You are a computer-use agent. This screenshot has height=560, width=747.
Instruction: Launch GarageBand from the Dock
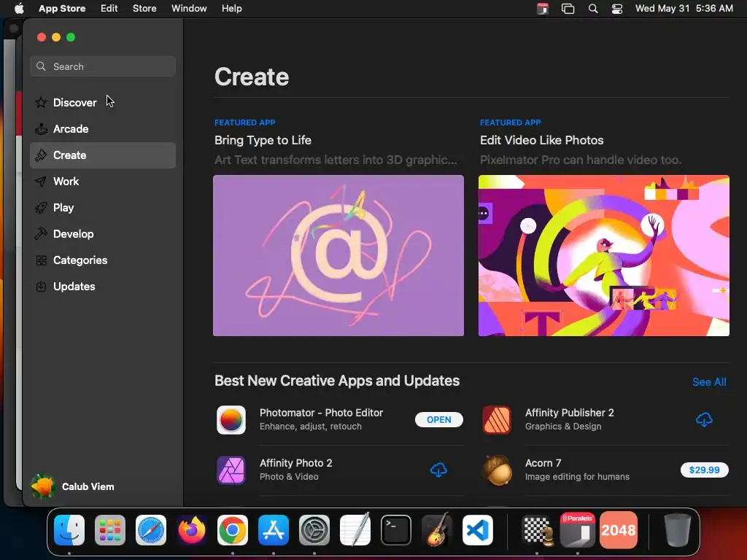point(437,529)
